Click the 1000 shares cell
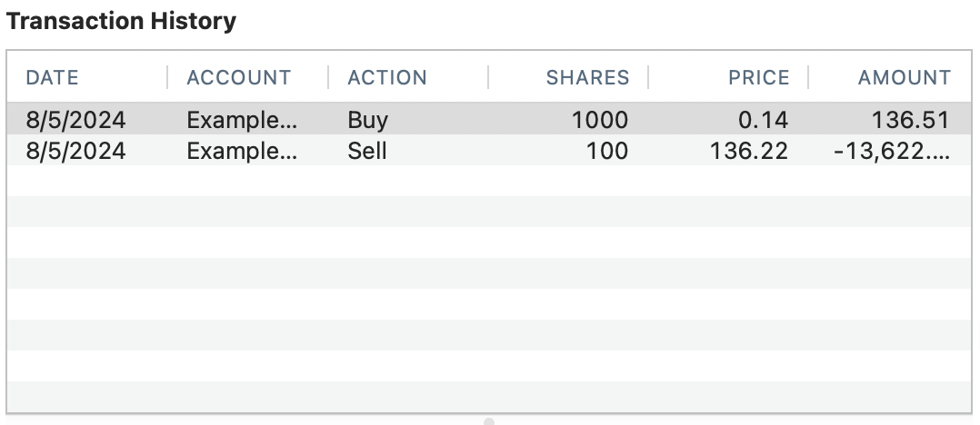 click(599, 120)
